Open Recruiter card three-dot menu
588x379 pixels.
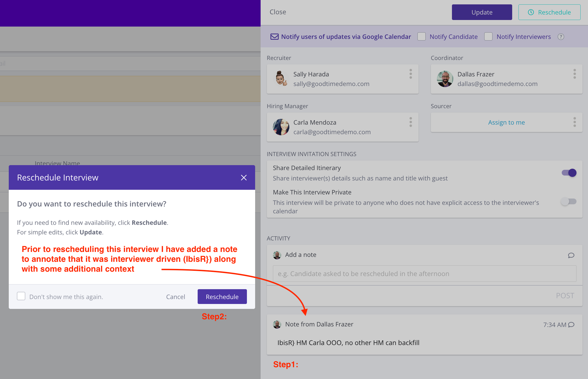point(411,74)
